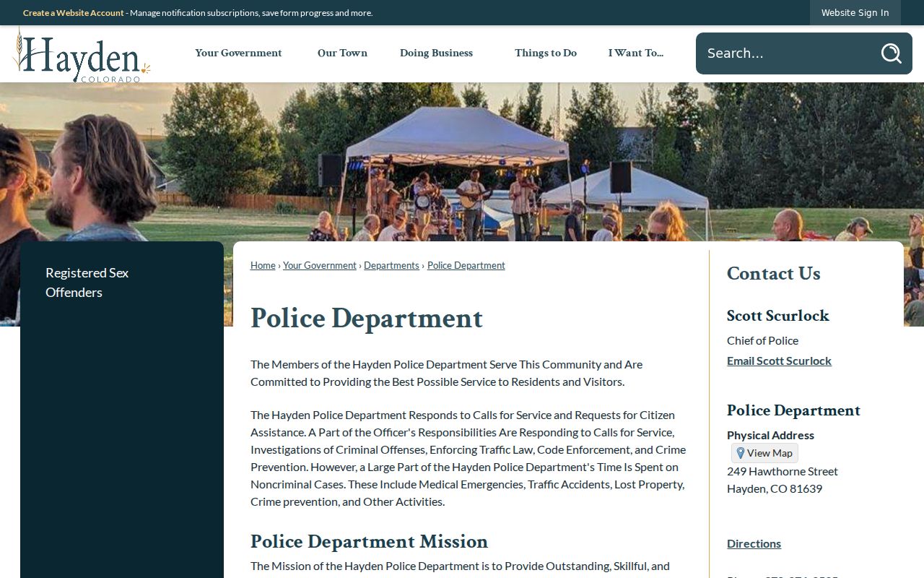Open Your Government menu

[x=238, y=53]
